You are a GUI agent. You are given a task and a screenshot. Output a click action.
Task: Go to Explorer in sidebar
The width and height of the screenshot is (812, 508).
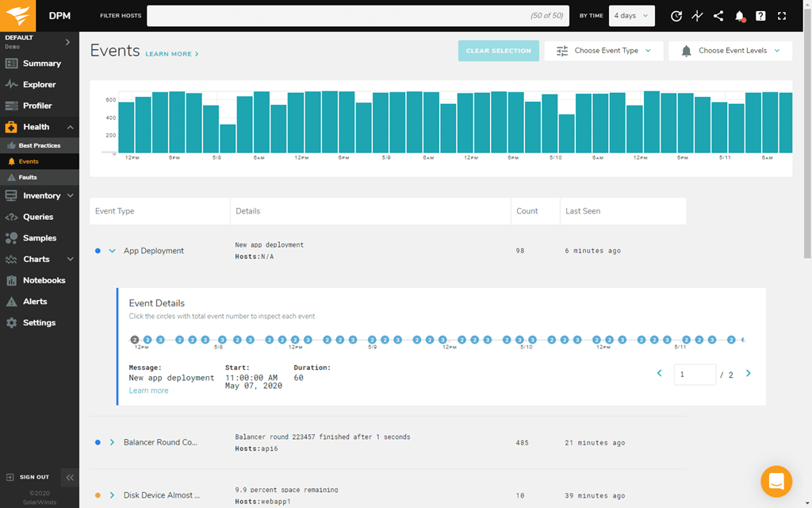(39, 84)
